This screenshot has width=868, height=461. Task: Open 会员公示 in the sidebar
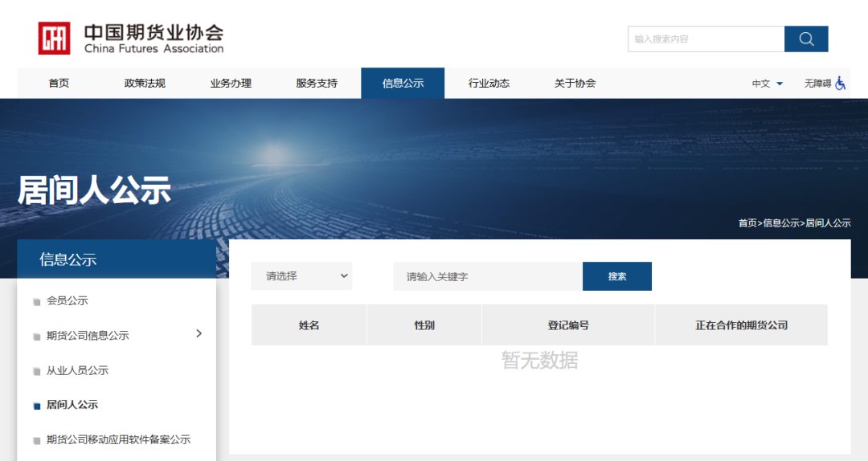coord(67,300)
